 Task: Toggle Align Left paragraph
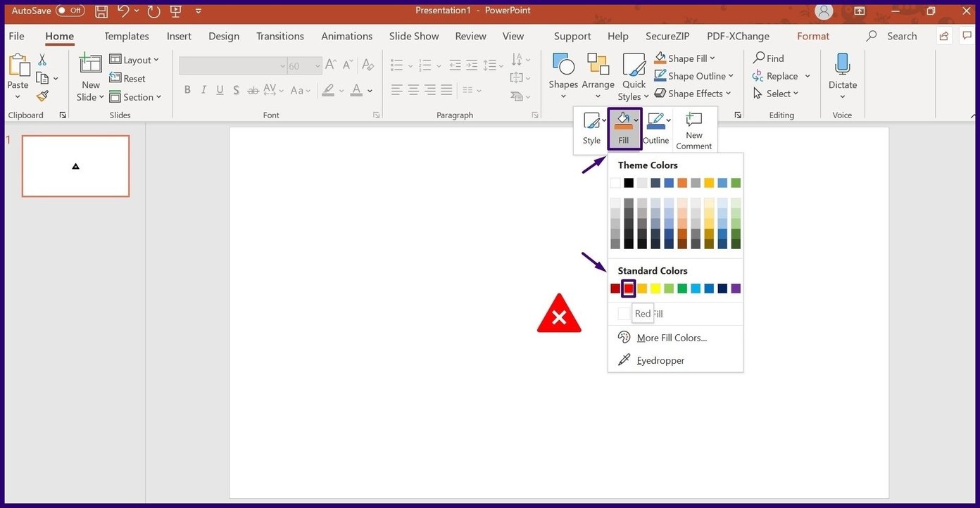click(397, 90)
